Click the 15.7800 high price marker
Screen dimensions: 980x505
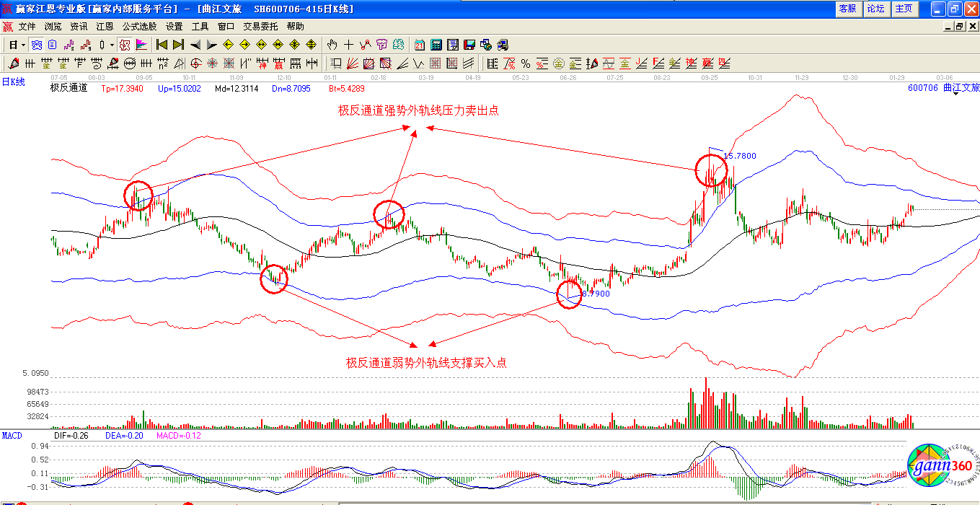[x=740, y=156]
